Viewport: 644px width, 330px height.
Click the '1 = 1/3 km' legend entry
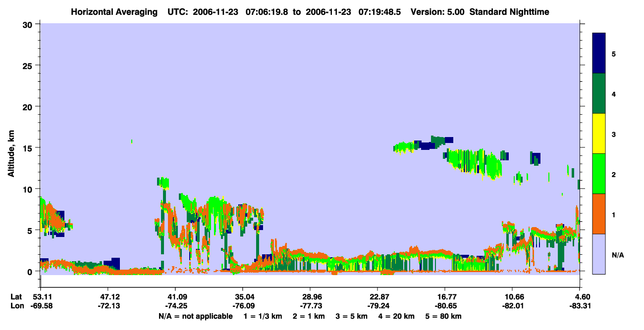pyautogui.click(x=263, y=316)
